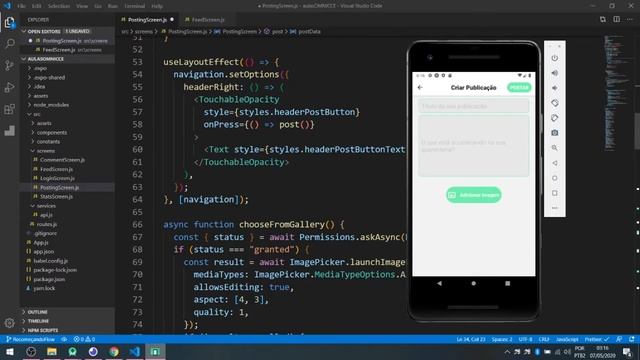Open the Selection menu
Image resolution: width=640 pixels, height=360 pixels.
click(x=59, y=6)
